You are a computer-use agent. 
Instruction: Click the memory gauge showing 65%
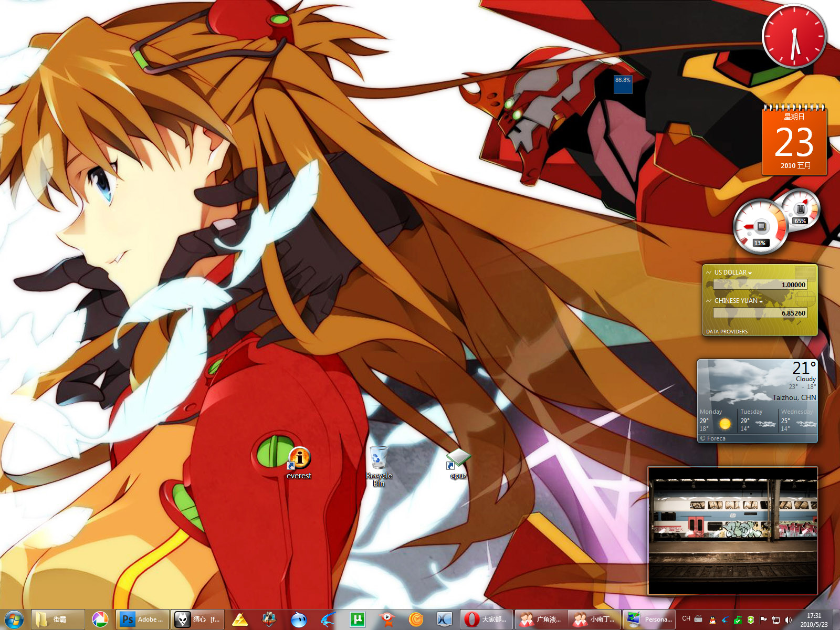[800, 209]
